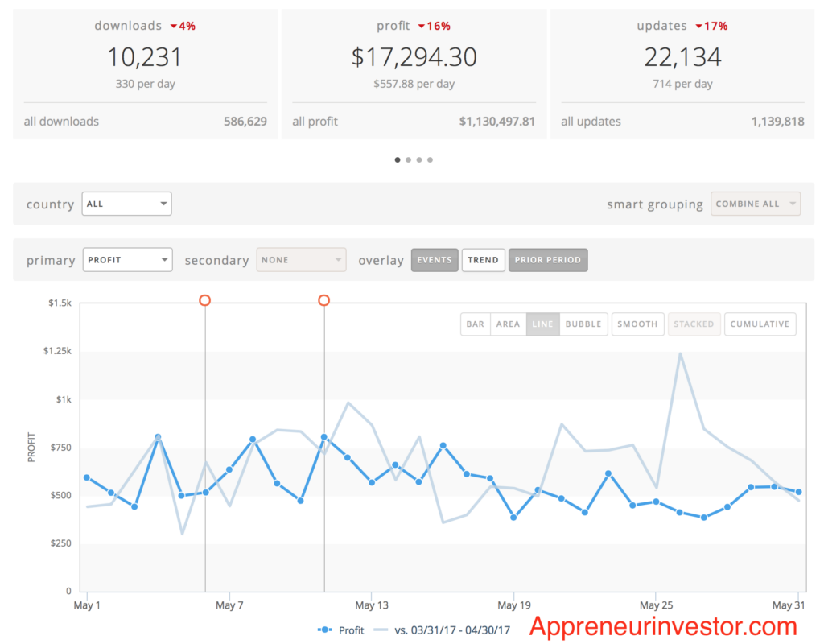Switch chart type to Bar

click(x=476, y=324)
